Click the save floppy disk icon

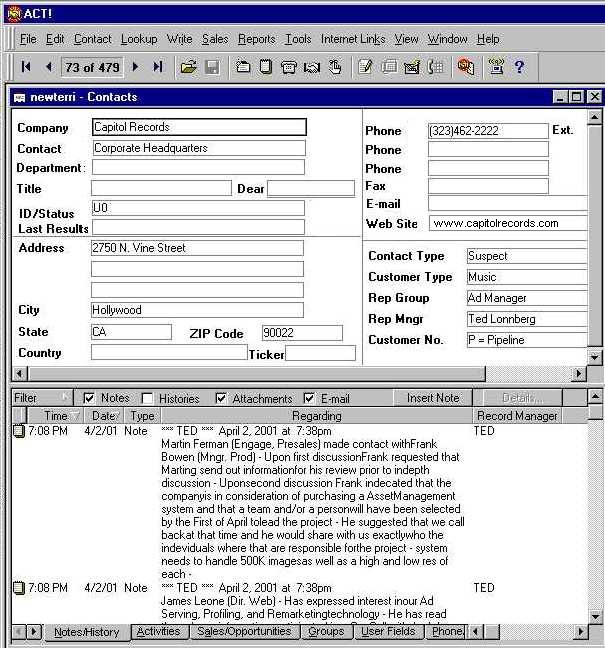point(212,67)
